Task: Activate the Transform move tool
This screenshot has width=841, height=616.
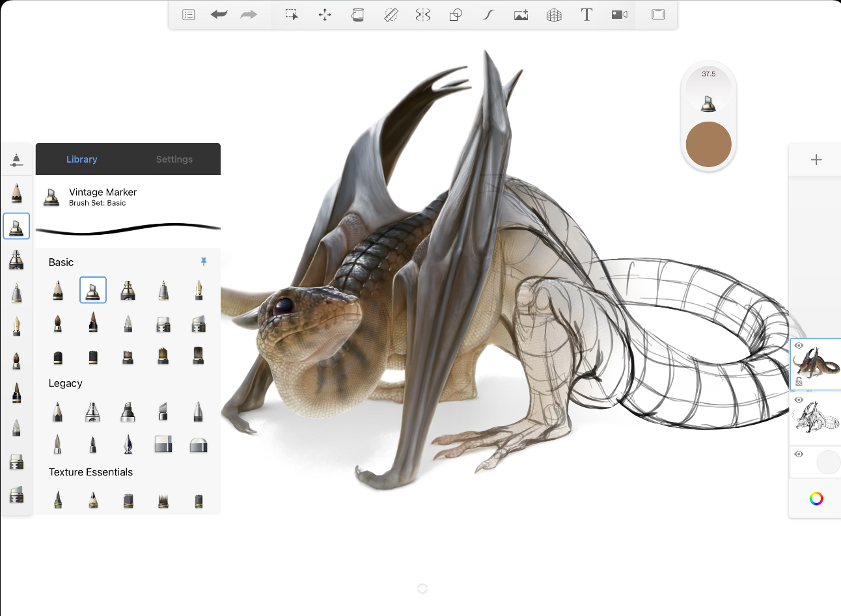Action: (x=325, y=14)
